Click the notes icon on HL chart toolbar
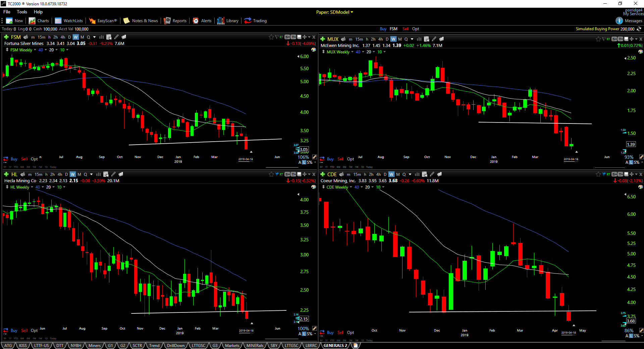This screenshot has height=349, width=644. coord(121,174)
